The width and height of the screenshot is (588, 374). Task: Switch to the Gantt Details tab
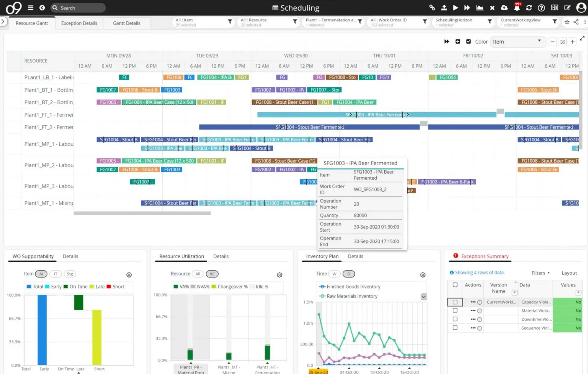(127, 23)
